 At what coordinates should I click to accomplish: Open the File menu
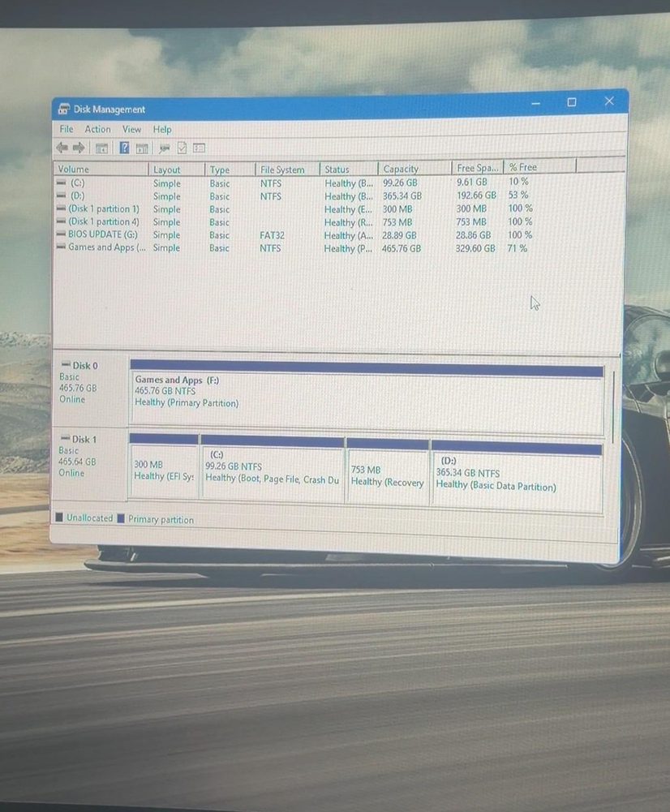point(67,129)
